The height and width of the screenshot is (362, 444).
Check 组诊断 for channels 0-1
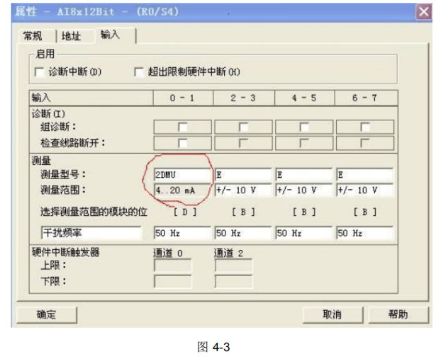[x=183, y=127]
